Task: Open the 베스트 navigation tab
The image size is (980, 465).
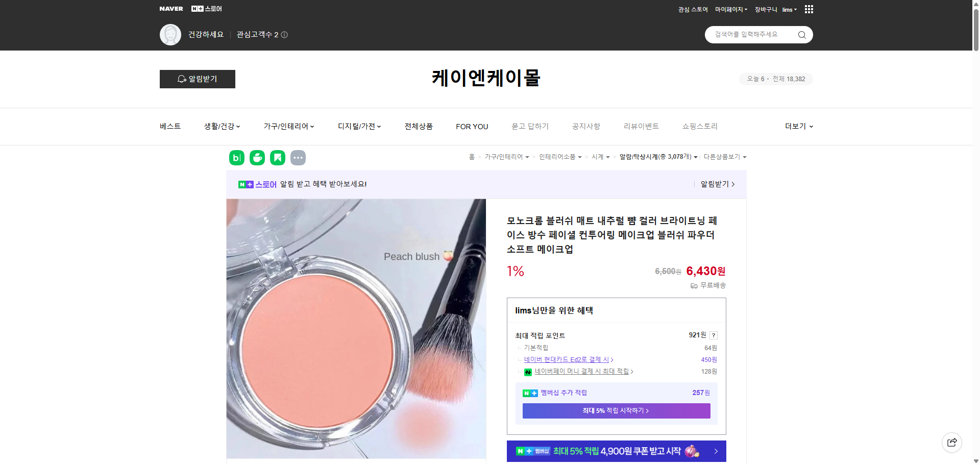Action: [x=169, y=126]
